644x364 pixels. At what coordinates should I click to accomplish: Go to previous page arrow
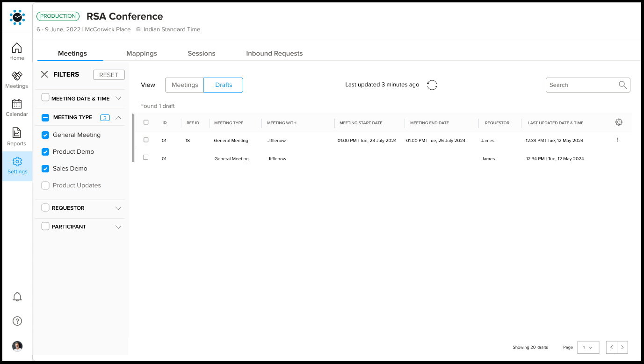pos(612,347)
